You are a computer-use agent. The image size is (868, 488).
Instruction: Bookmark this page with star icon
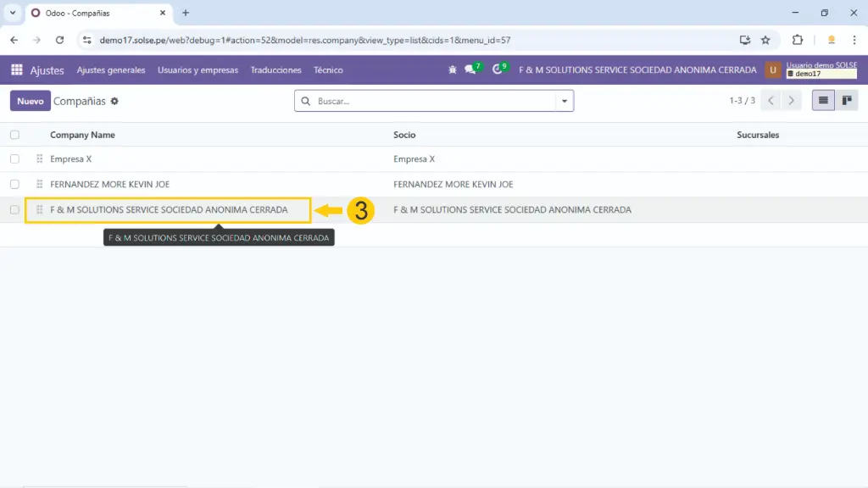click(765, 40)
